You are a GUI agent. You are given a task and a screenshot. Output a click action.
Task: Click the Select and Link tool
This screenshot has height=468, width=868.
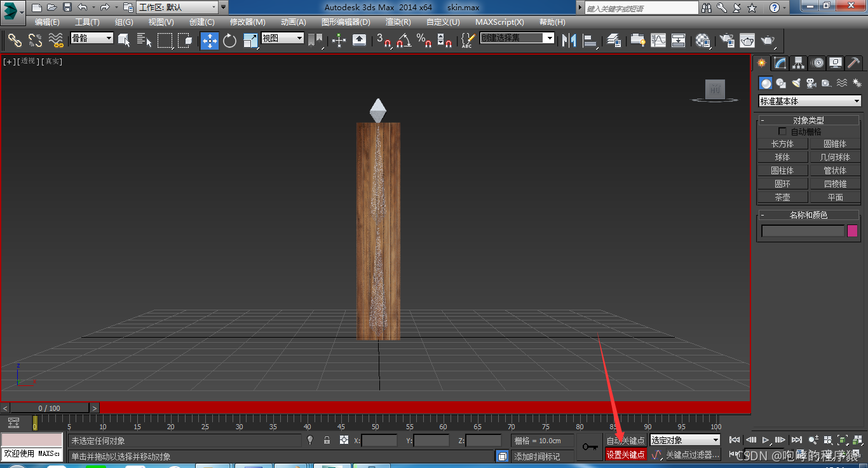[x=15, y=41]
